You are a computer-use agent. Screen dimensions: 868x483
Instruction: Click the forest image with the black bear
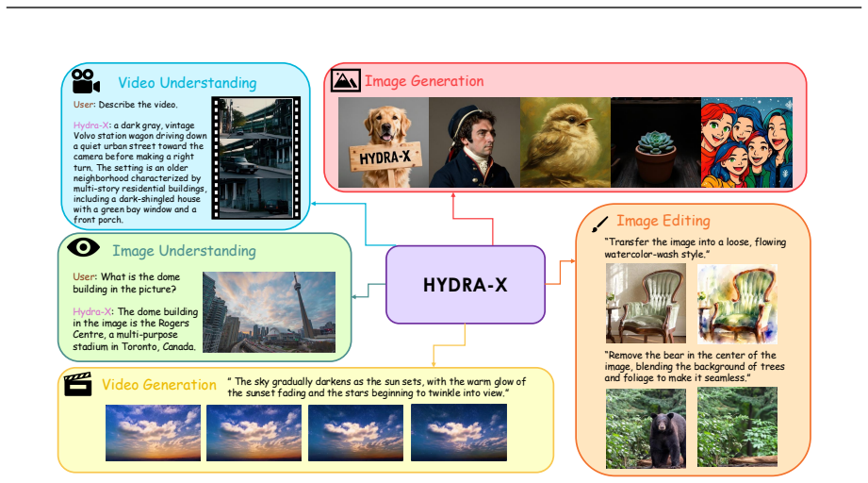point(646,427)
